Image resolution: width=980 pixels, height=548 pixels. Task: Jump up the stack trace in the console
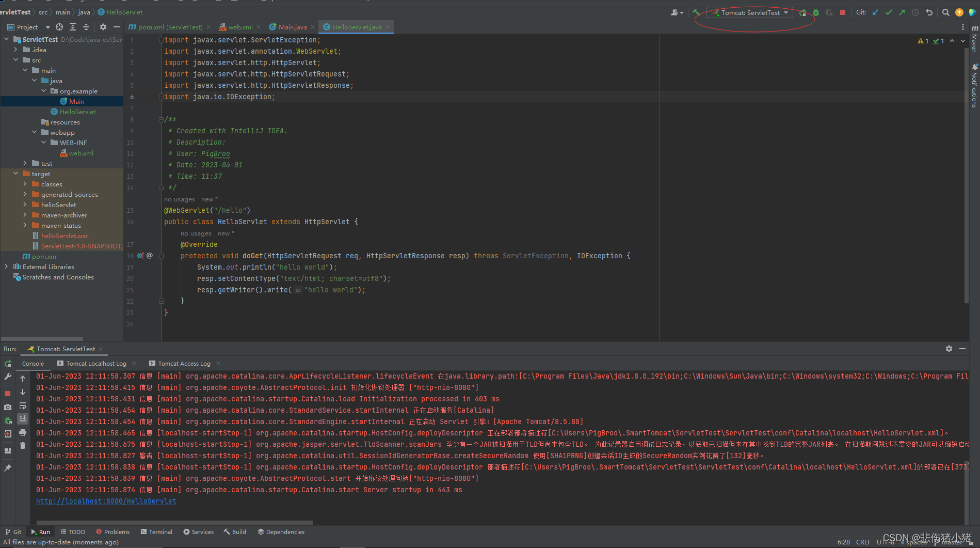[23, 379]
